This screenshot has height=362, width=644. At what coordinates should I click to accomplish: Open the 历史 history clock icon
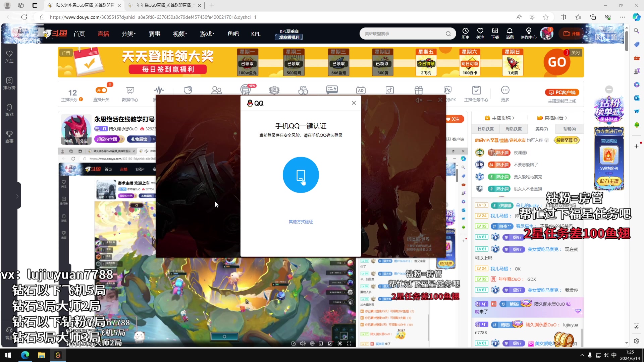(x=465, y=34)
